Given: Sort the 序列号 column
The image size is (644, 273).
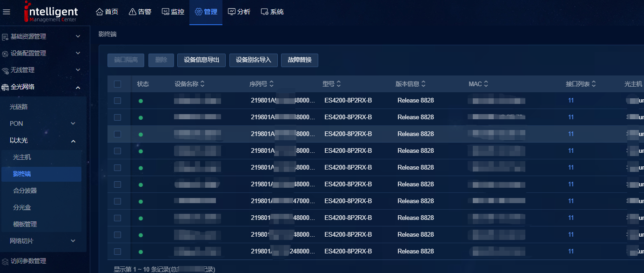Looking at the screenshot, I should (271, 84).
